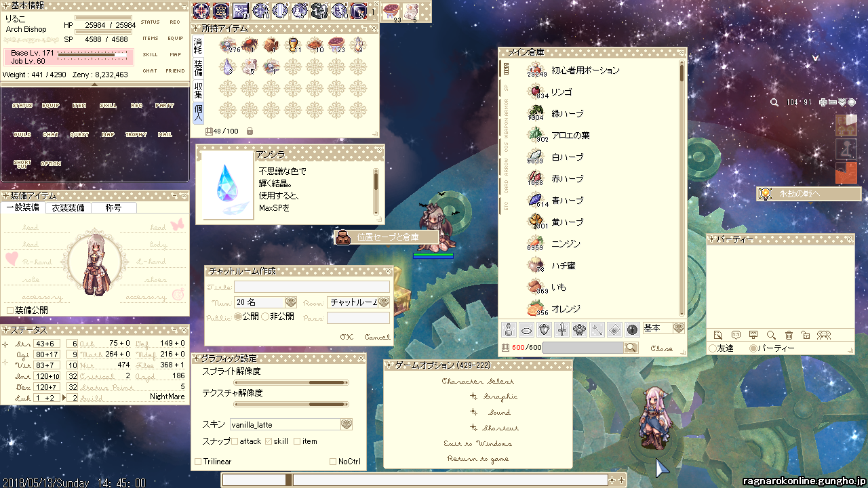Viewport: 868px width, 488px height.
Task: Toggle the 装備公開 checkbox
Action: coord(9,310)
